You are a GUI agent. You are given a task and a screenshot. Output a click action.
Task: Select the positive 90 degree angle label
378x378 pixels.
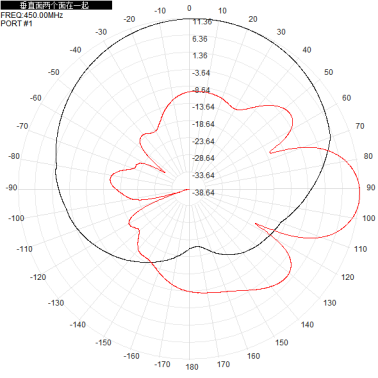tap(371, 188)
